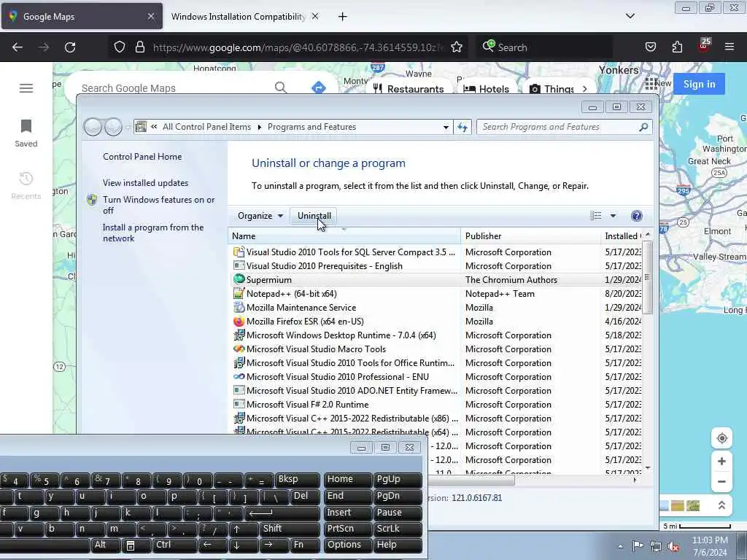Open the Google apps grid

coord(651,84)
